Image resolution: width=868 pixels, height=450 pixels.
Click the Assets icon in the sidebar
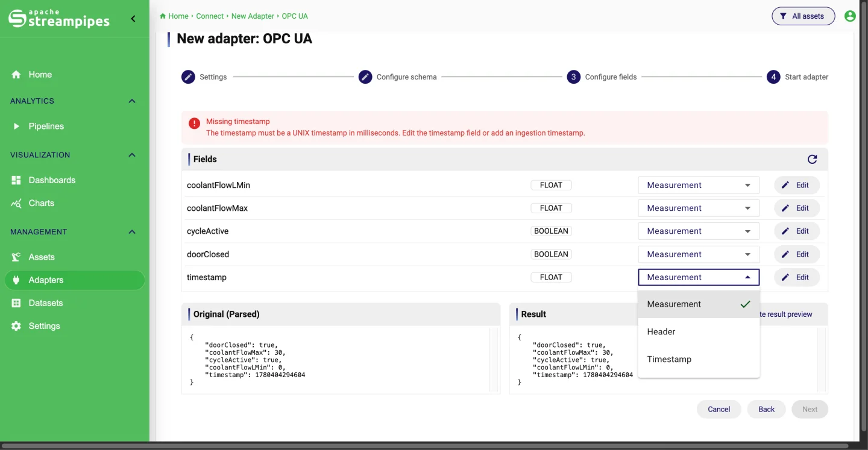[16, 257]
